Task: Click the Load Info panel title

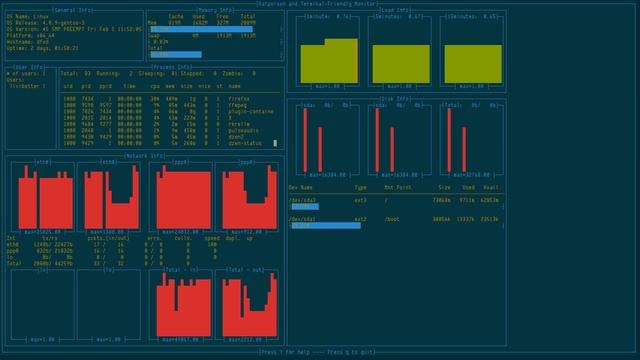Action: [395, 10]
